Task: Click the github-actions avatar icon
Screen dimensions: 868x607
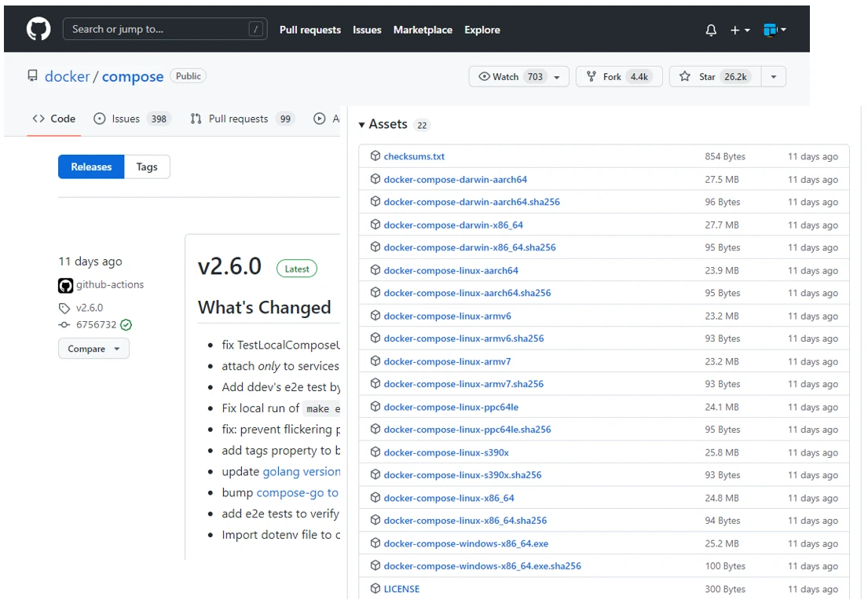Action: coord(65,285)
